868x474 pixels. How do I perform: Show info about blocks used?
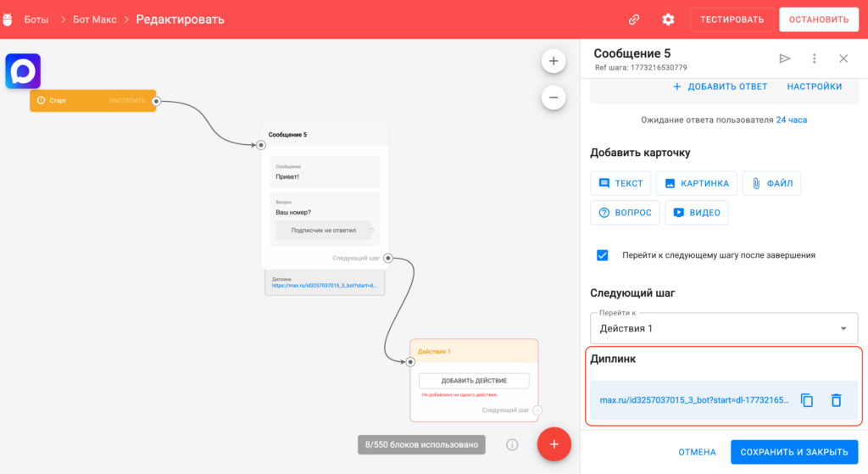[512, 444]
